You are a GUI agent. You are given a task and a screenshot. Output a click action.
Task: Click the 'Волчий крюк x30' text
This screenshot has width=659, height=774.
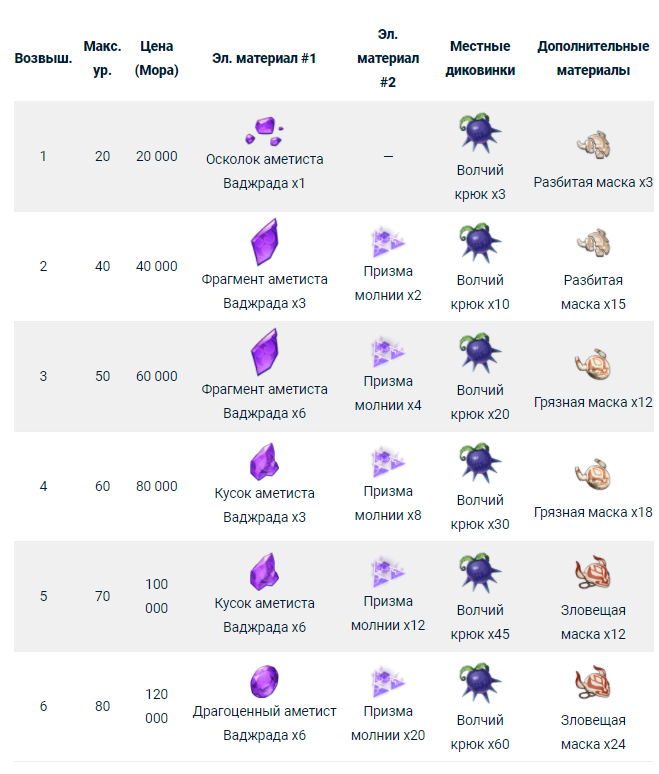coord(480,512)
